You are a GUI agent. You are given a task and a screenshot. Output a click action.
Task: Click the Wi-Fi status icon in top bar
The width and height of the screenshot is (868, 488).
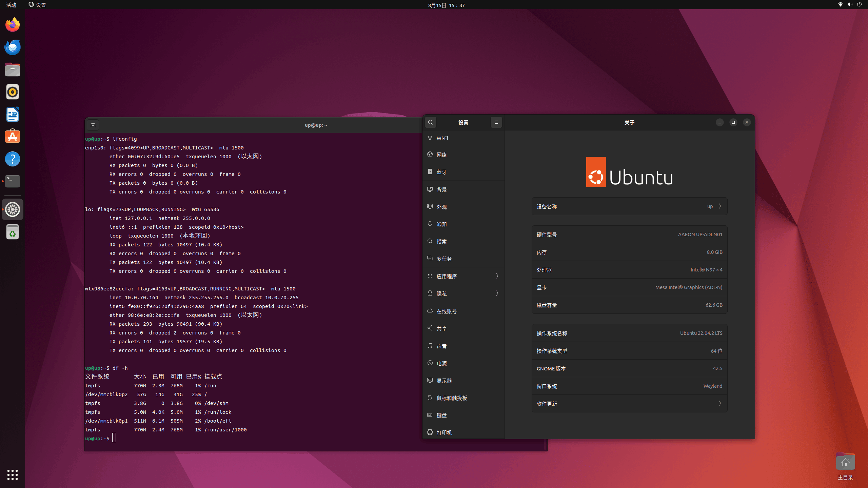click(x=841, y=5)
